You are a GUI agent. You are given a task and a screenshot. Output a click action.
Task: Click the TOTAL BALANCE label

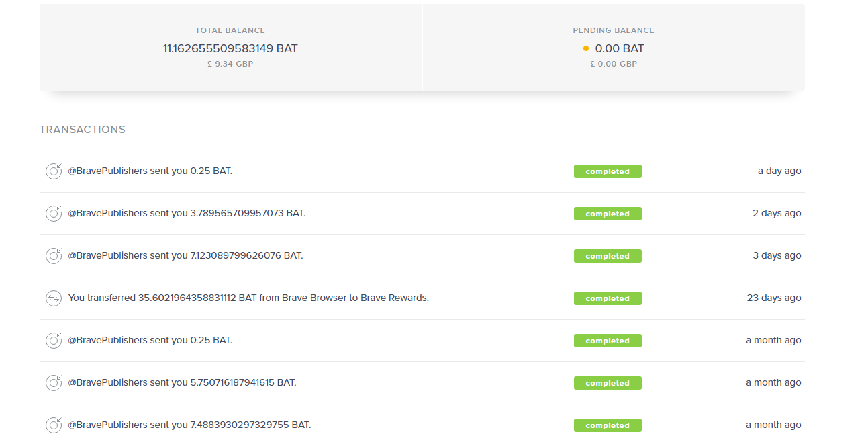(x=230, y=30)
